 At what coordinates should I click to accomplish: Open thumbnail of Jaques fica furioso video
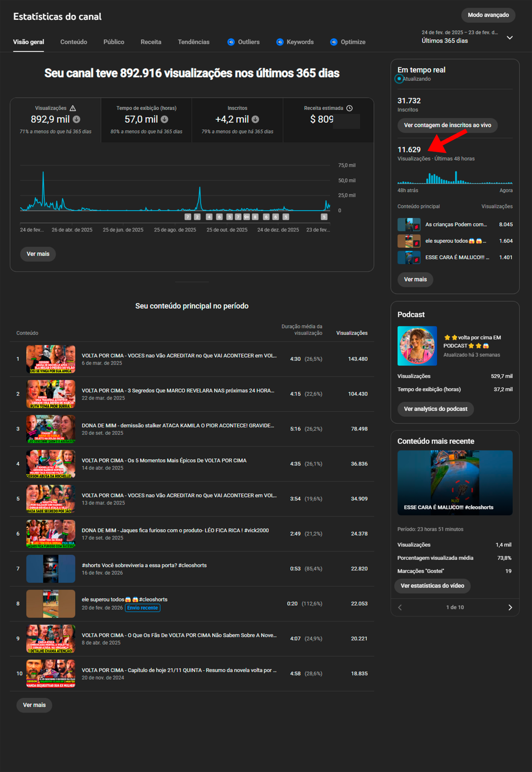(x=51, y=534)
